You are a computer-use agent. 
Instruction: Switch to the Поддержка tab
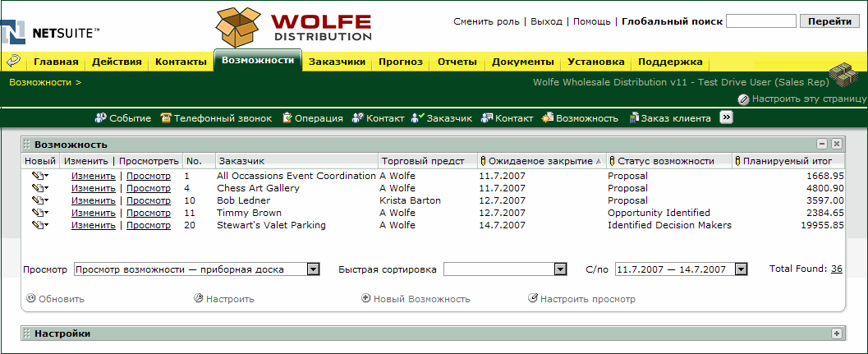click(670, 62)
